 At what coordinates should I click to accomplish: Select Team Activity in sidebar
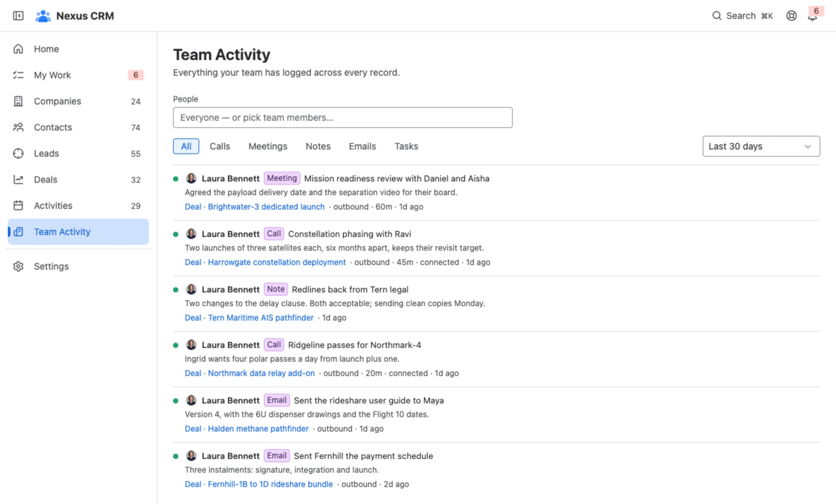tap(78, 232)
